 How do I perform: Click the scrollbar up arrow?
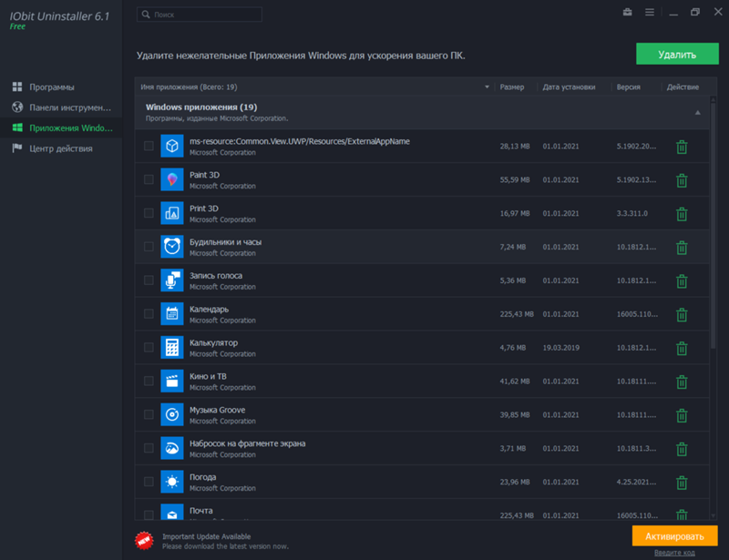click(714, 99)
